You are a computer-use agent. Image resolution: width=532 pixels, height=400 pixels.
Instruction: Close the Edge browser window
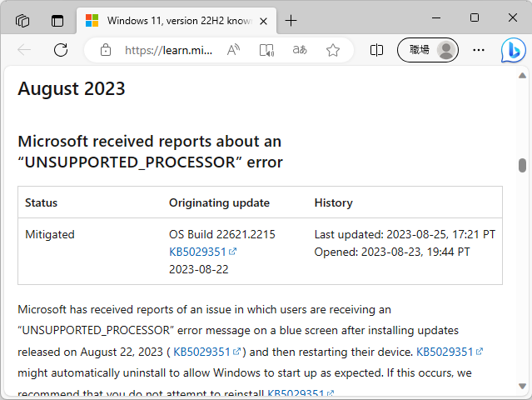click(x=513, y=17)
